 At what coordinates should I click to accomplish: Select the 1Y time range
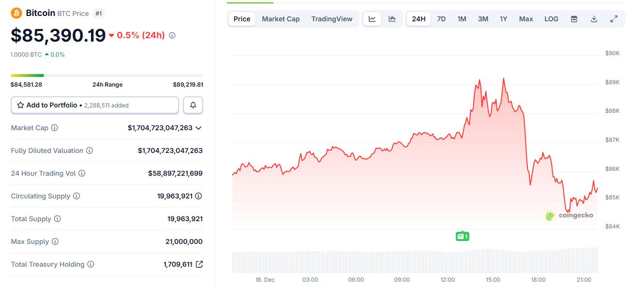[504, 19]
